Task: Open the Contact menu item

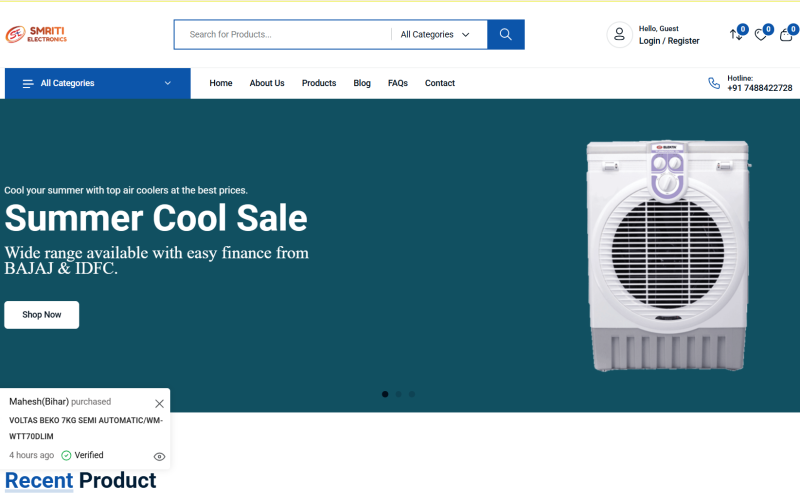Action: [440, 83]
